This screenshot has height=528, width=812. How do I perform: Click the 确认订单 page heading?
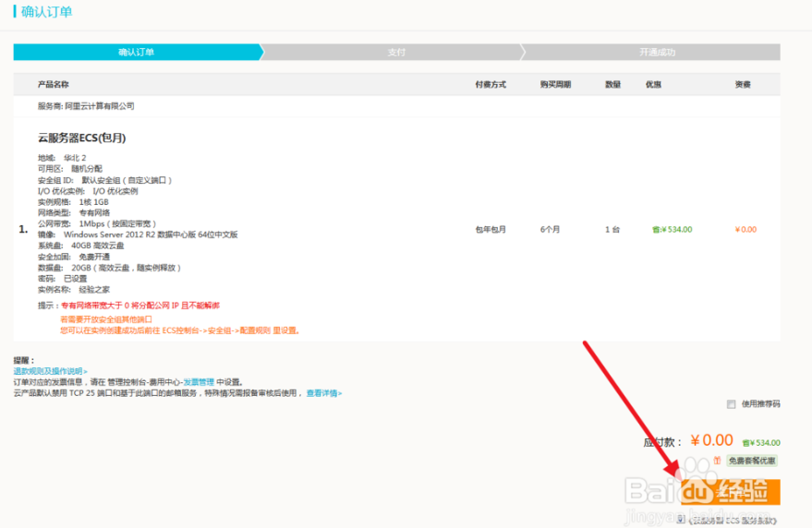pyautogui.click(x=46, y=11)
